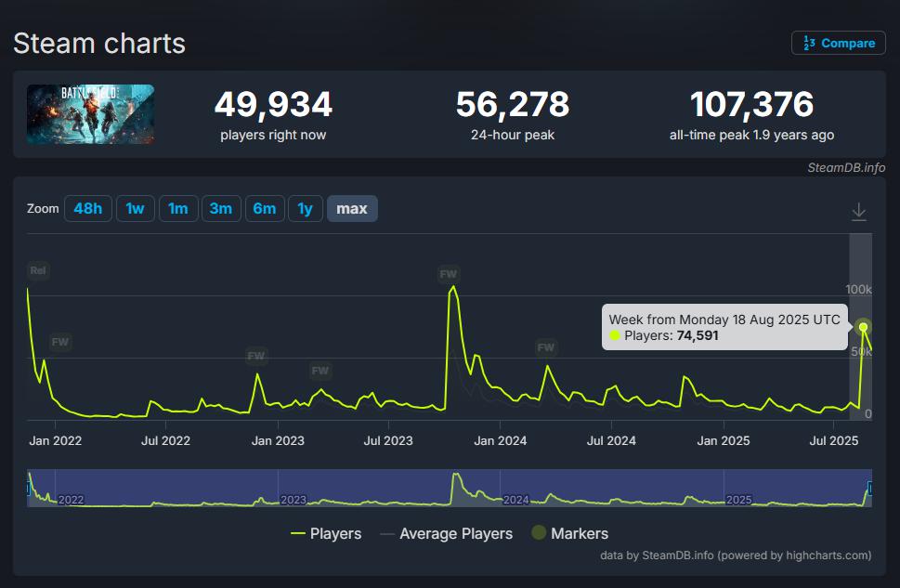Click the data by SteamDB.info footer credit
The image size is (900, 588).
point(736,555)
